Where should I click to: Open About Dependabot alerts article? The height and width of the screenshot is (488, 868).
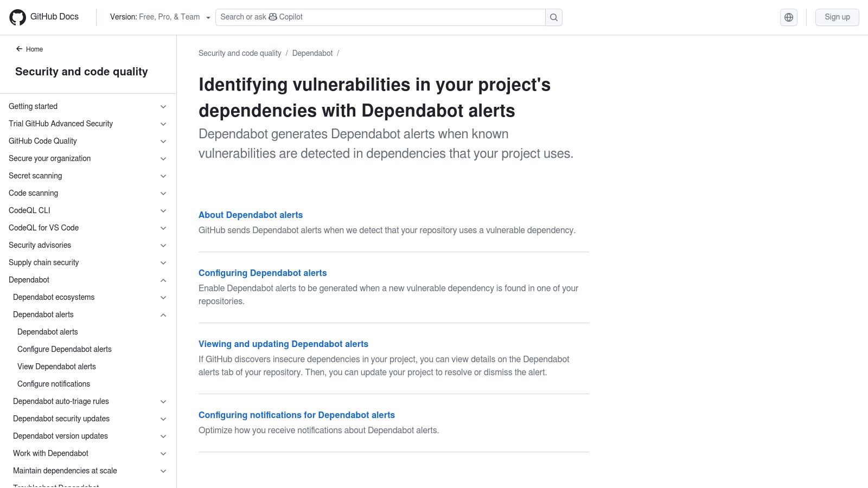251,215
